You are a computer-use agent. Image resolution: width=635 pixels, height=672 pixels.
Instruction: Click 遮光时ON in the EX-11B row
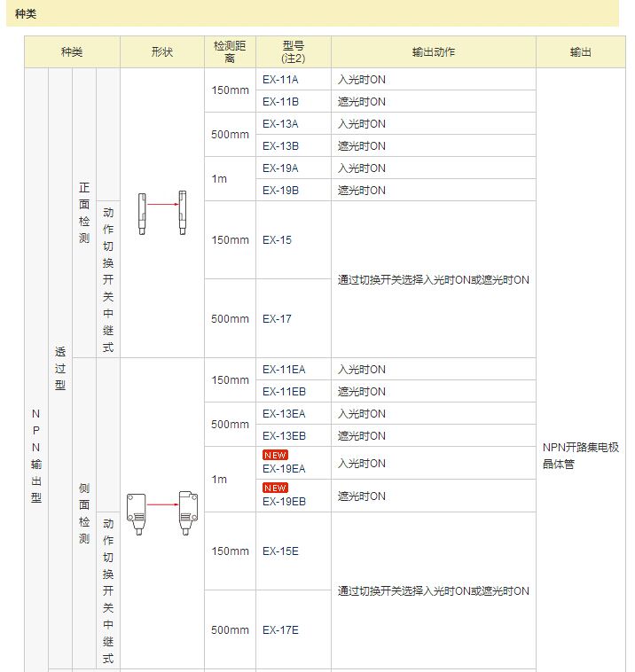click(362, 102)
